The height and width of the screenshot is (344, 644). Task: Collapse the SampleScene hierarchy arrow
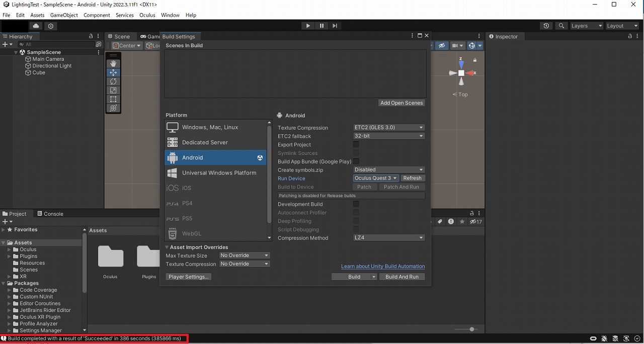pyautogui.click(x=16, y=52)
